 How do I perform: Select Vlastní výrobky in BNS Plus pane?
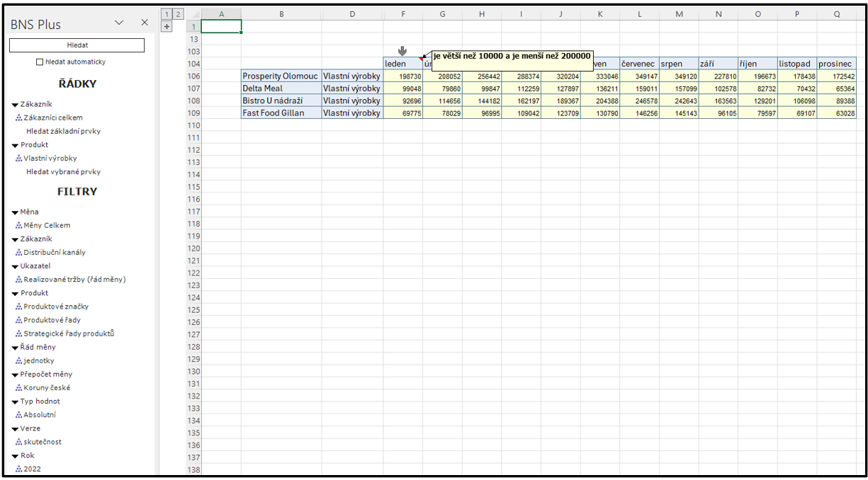pyautogui.click(x=50, y=159)
